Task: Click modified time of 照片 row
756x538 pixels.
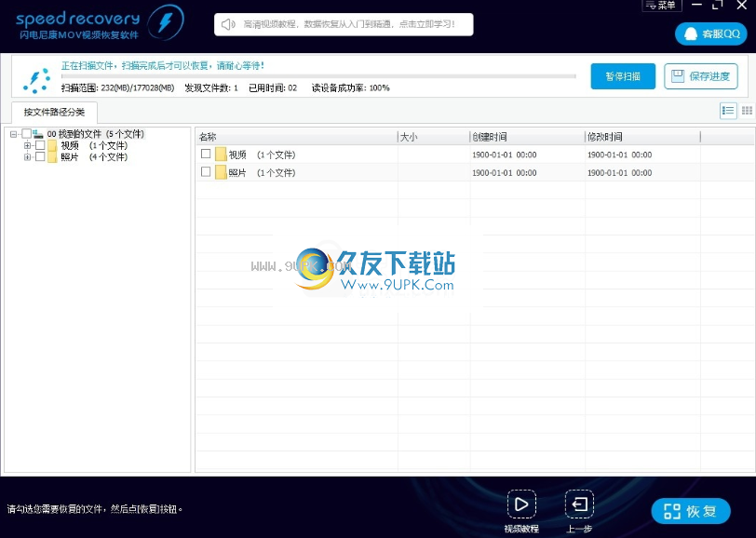Action: 619,172
